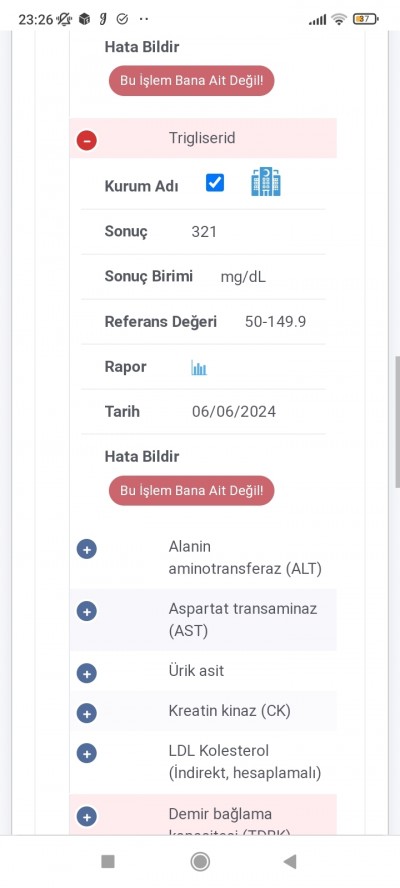Click the page scrollbar thumb

[x=397, y=421]
